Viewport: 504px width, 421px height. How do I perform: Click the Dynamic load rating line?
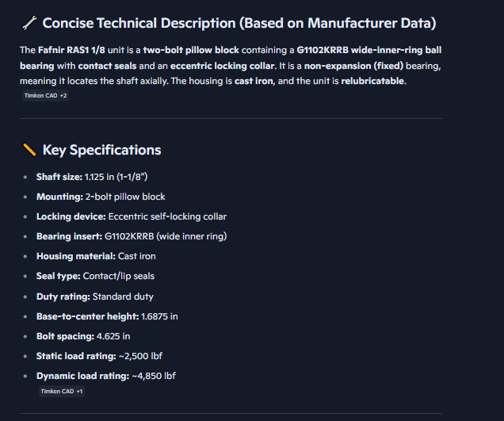click(x=106, y=376)
